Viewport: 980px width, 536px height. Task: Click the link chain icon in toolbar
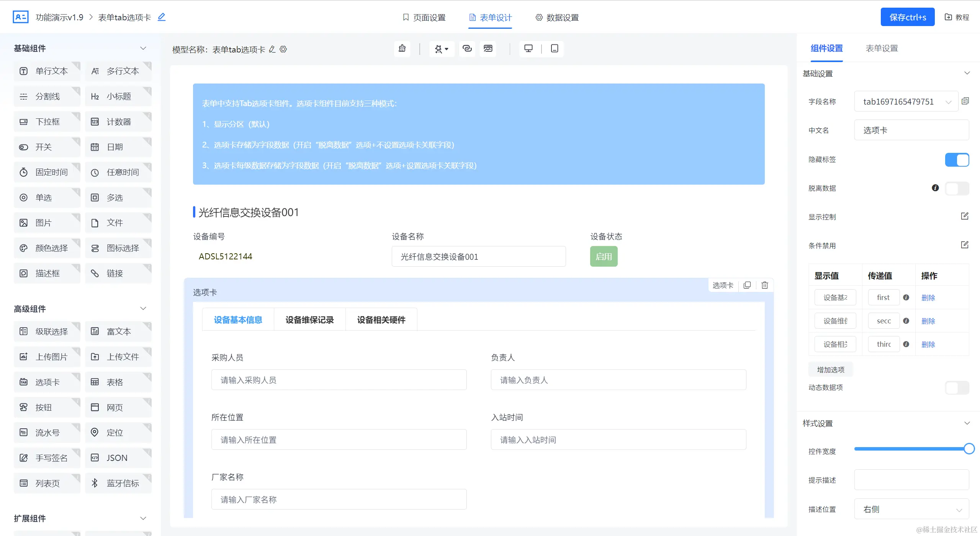[x=467, y=49]
